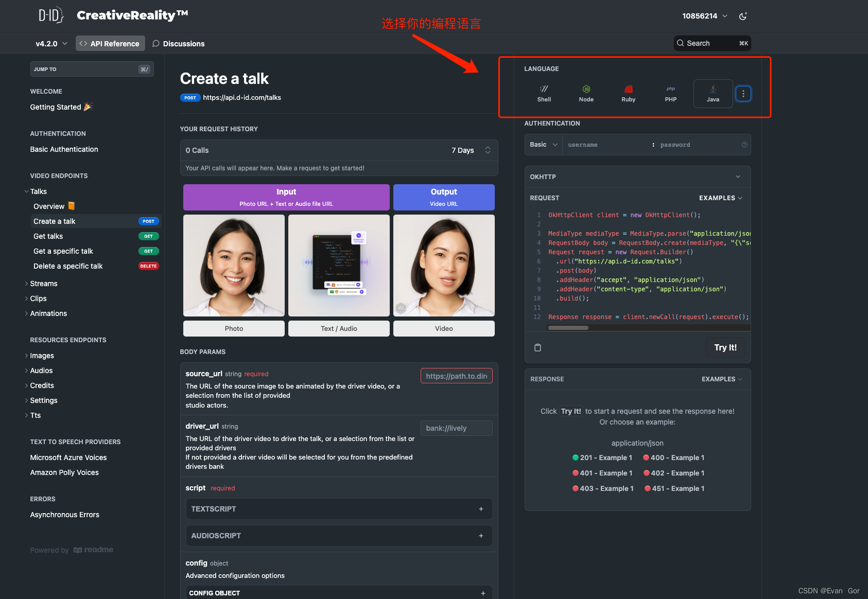Open Microsoft Azure Voices page
The width and height of the screenshot is (868, 599).
click(68, 457)
